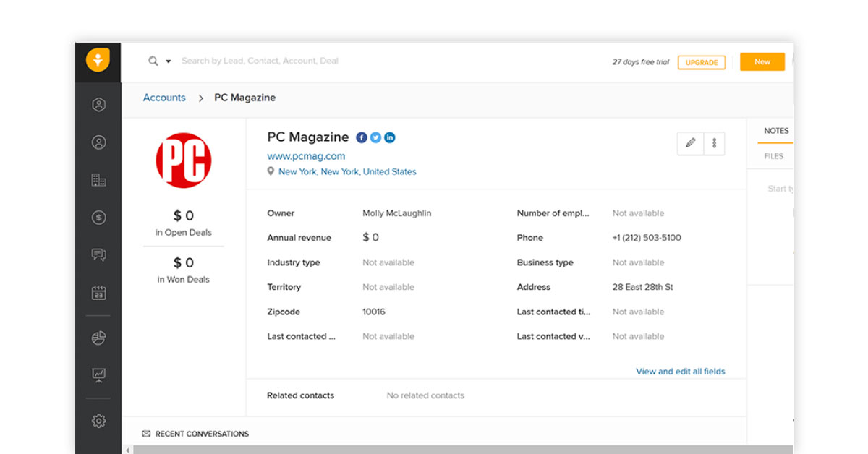The height and width of the screenshot is (454, 868).
Task: Click the location pin icon
Action: tap(271, 171)
